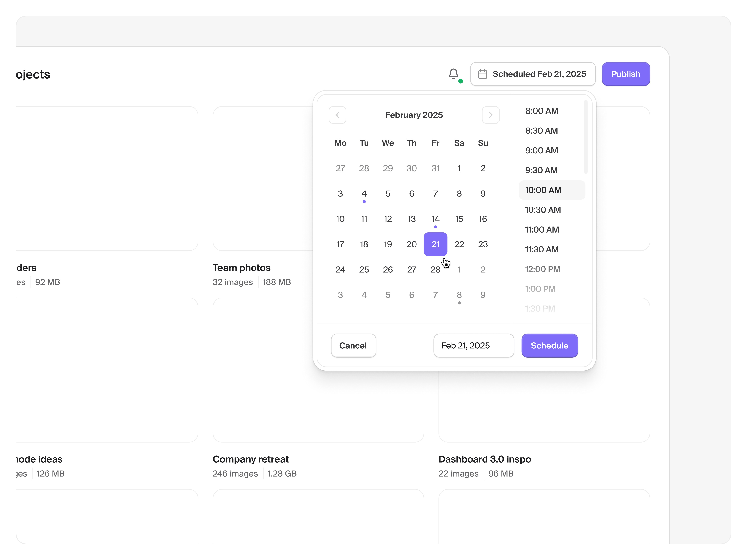
Task: Select February 14 with the event dot
Action: (435, 219)
